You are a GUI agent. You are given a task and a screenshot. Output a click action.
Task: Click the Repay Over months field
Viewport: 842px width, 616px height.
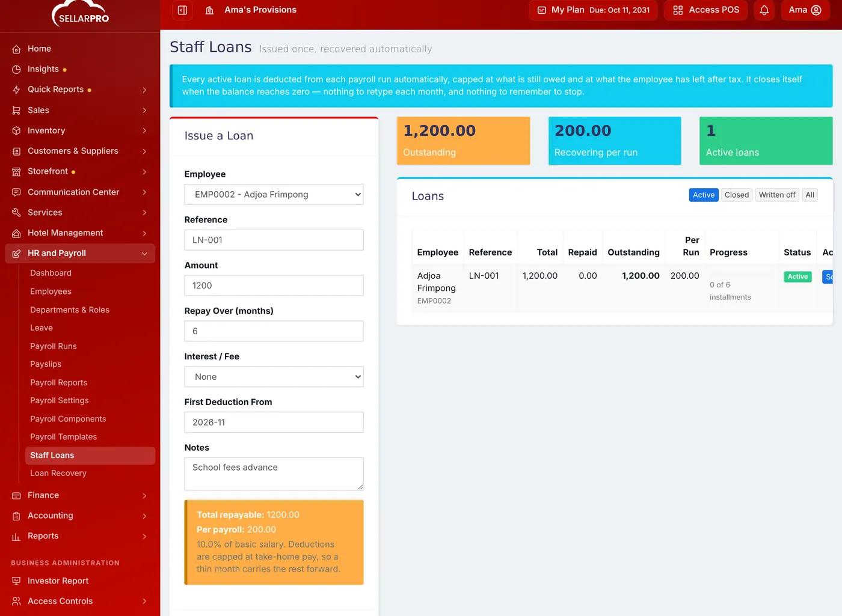(x=274, y=331)
